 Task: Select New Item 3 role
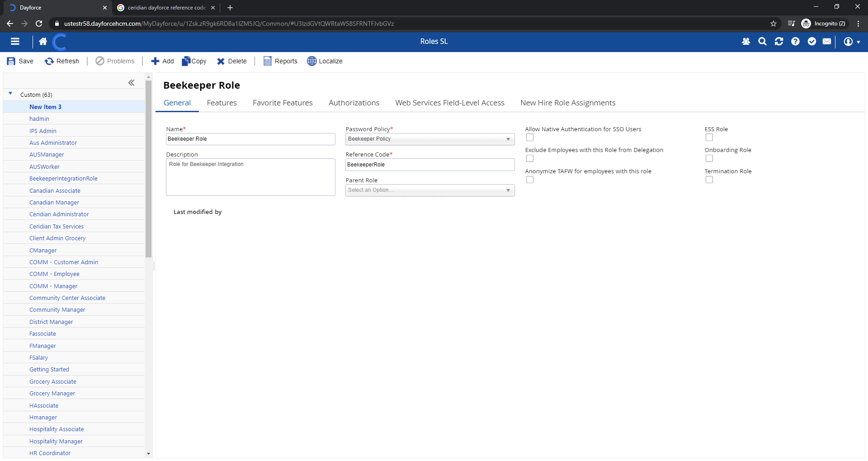tap(45, 107)
